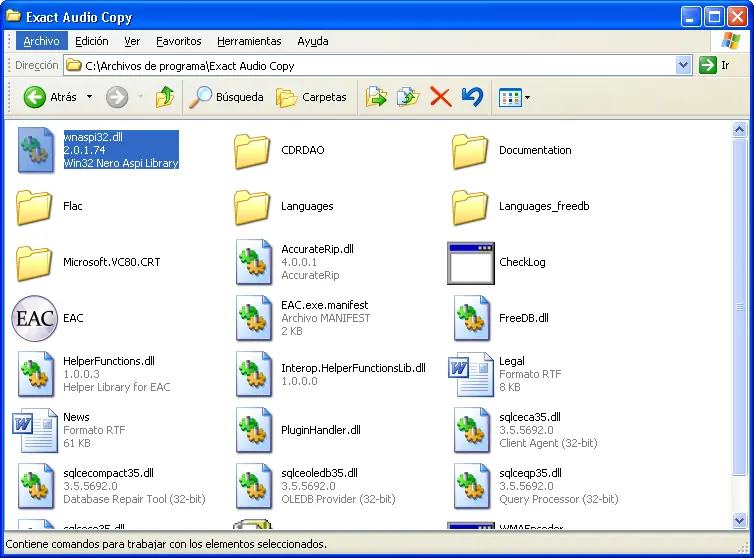The width and height of the screenshot is (754, 558).
Task: Click the title bar folder icon
Action: pyautogui.click(x=13, y=16)
